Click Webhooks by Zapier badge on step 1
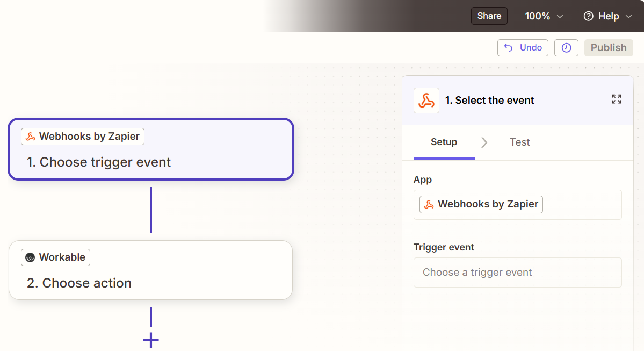644x351 pixels. [x=83, y=137]
